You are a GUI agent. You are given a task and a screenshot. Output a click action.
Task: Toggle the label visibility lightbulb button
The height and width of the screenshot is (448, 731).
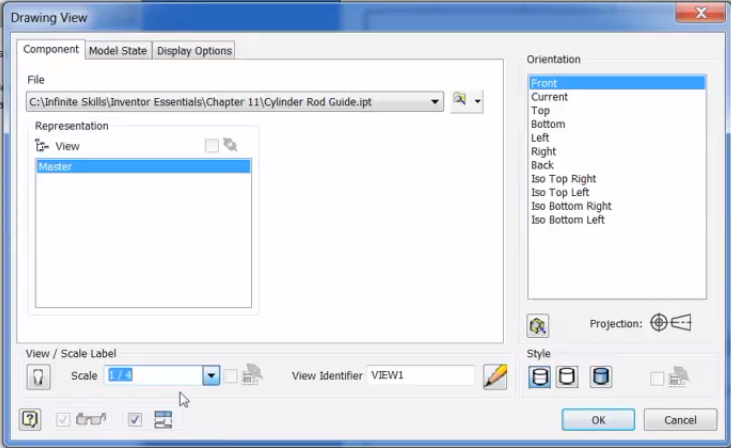38,377
